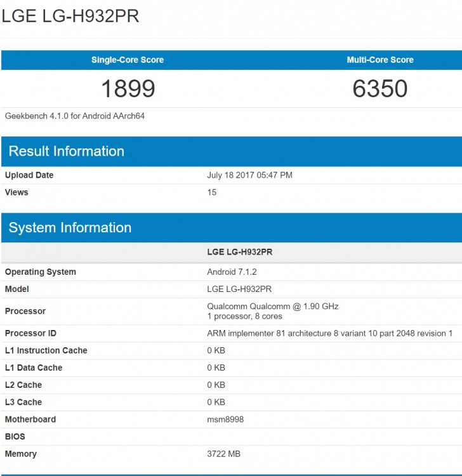Click the Views row label
Viewport: 462px width, 476px height.
[x=16, y=192]
